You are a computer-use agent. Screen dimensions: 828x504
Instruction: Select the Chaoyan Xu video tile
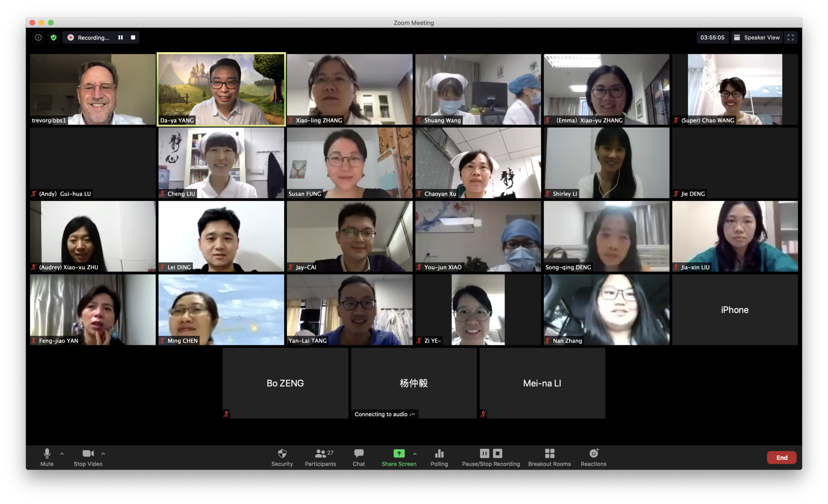(478, 163)
